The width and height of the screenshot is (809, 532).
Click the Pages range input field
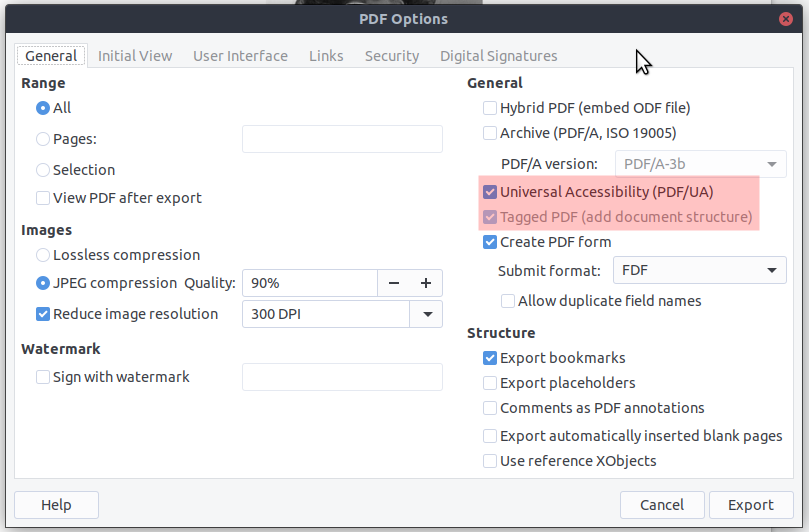(342, 139)
